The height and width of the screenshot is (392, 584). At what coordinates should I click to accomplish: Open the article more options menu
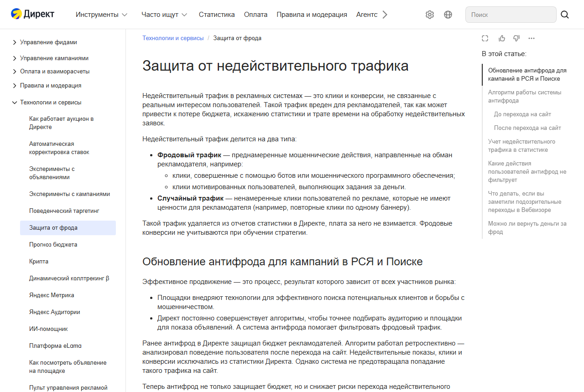532,38
